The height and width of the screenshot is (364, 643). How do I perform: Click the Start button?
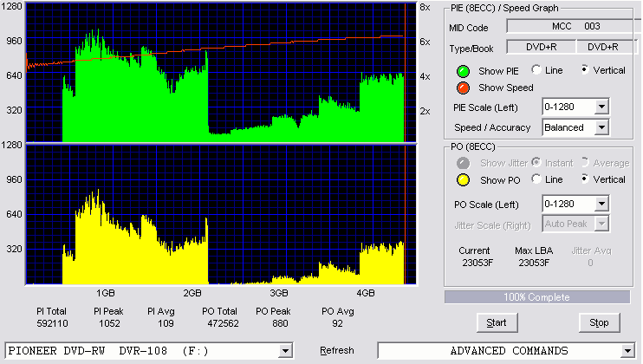tap(497, 323)
